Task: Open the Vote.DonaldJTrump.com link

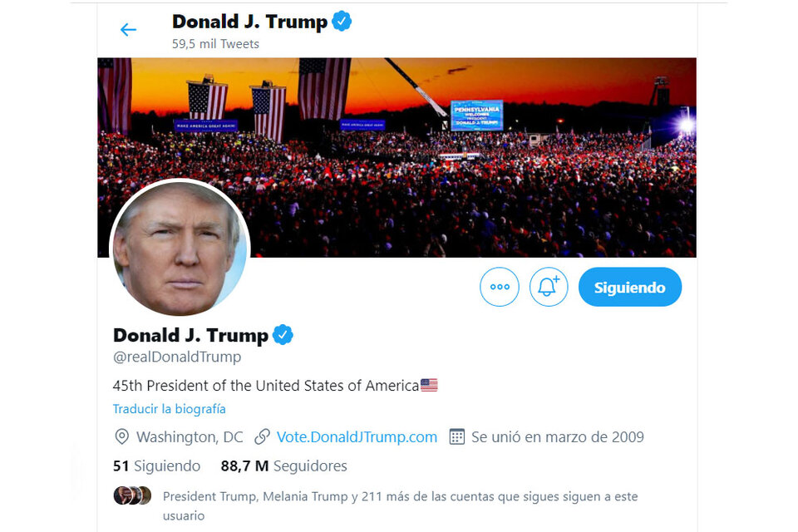Action: (357, 436)
